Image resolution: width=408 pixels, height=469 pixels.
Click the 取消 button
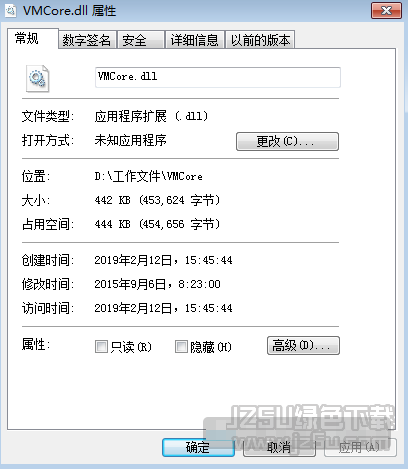[279, 447]
